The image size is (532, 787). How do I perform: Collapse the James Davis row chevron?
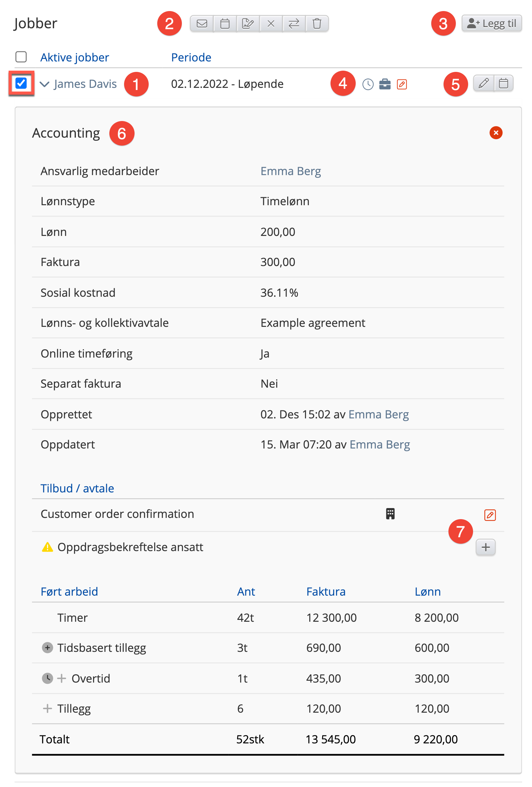(x=45, y=84)
